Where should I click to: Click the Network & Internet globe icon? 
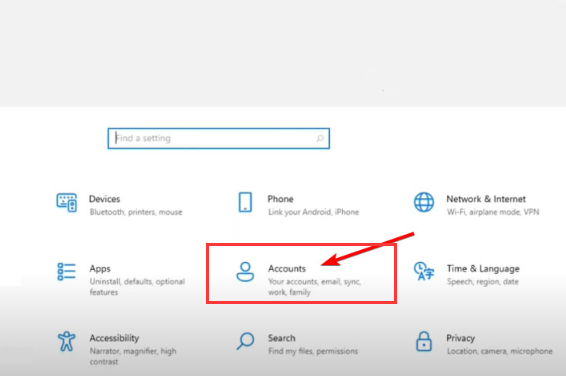424,202
